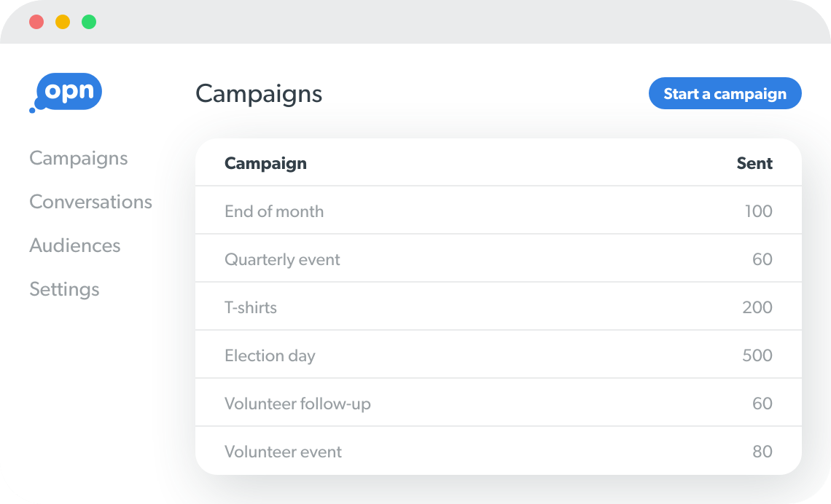The height and width of the screenshot is (504, 831).
Task: Click the 200 sent count for T-shirts
Action: [x=757, y=307]
